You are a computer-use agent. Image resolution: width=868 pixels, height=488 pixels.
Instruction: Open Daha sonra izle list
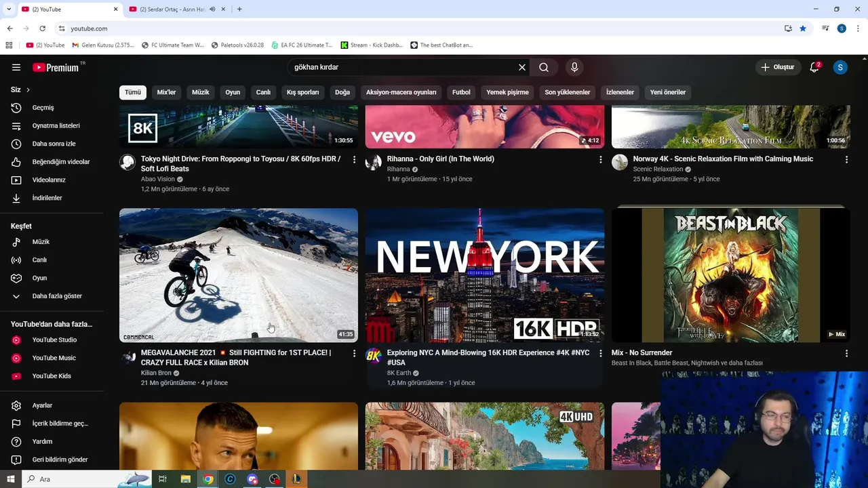[52, 144]
